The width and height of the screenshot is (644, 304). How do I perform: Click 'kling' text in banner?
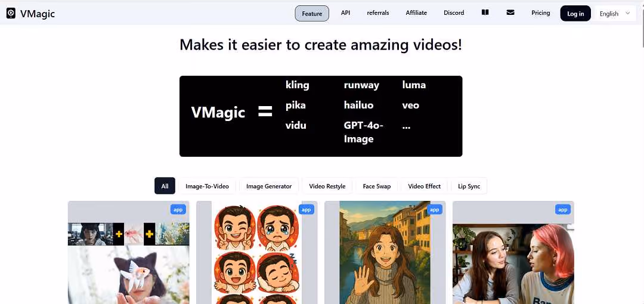coord(298,85)
